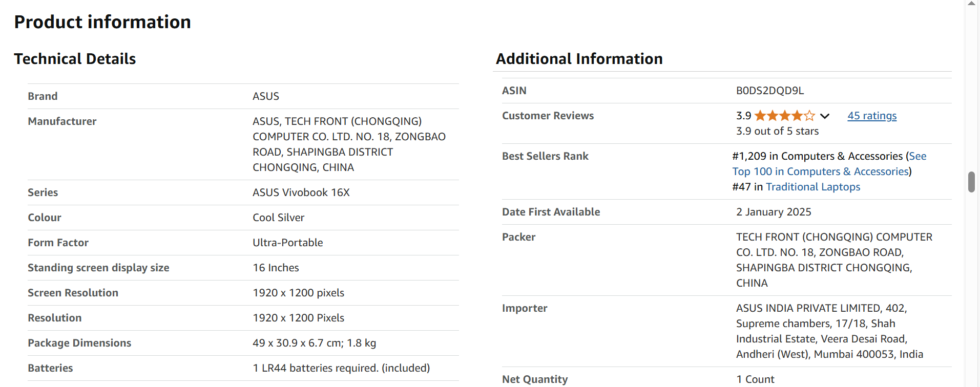Click the ASUS Vivobook 16X series value

(x=301, y=192)
